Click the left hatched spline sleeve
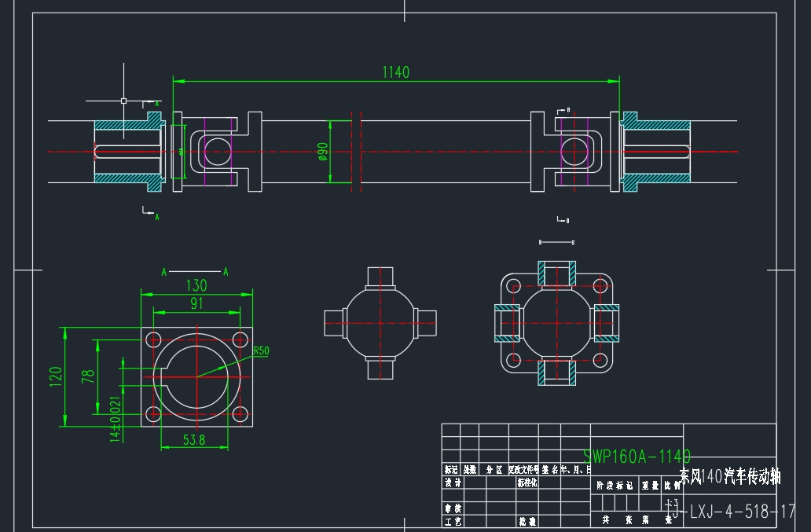The width and height of the screenshot is (811, 532). coord(130,152)
